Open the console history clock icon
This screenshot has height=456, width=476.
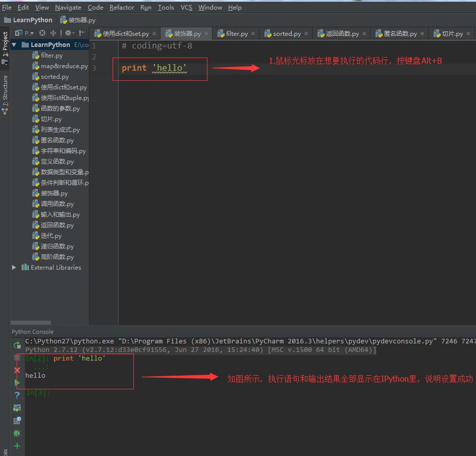tap(17, 420)
